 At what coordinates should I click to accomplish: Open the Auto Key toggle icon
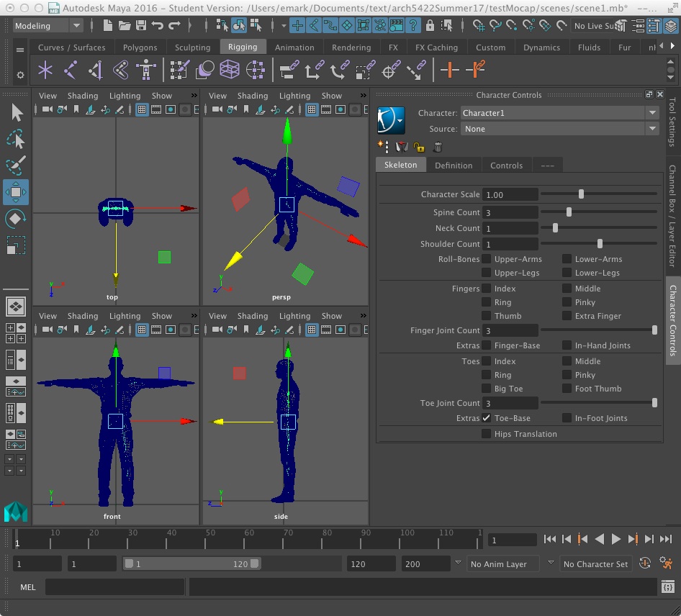coord(645,563)
